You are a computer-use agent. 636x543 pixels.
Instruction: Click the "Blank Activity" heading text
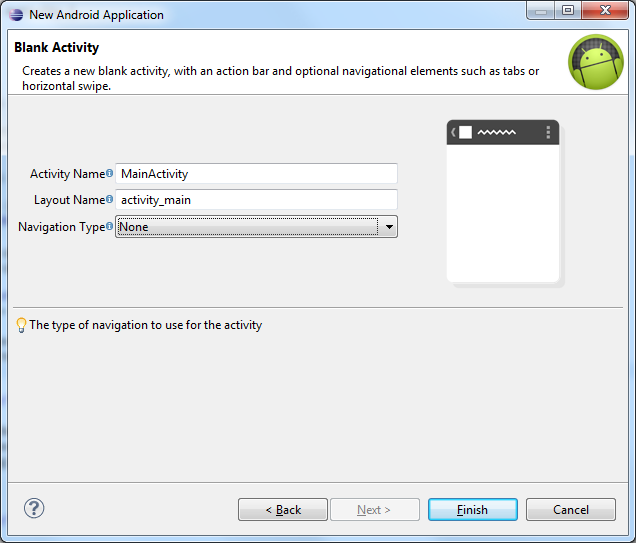coord(56,47)
